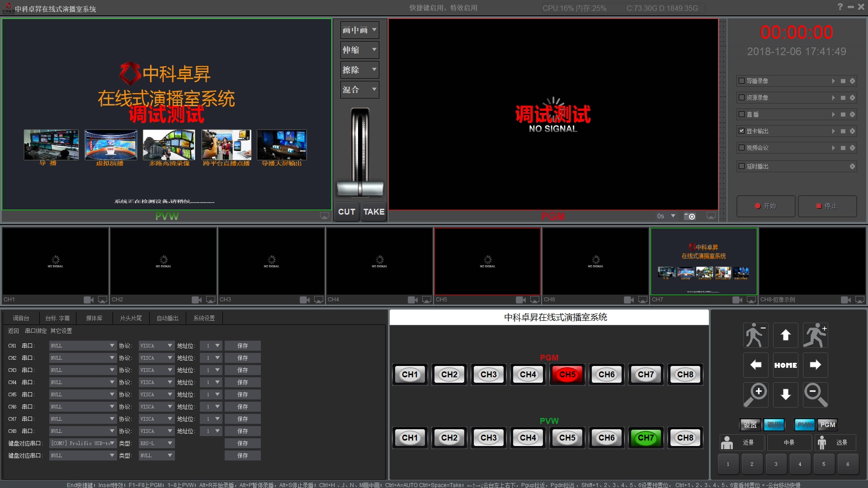This screenshot has height=488, width=868.
Task: Toggle the 调用 preset recall mode
Action: click(x=774, y=425)
